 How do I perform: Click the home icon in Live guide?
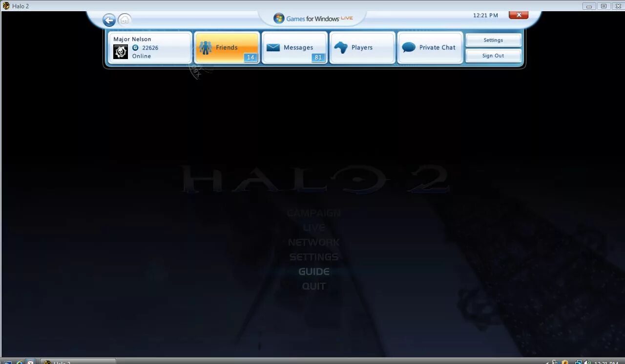pyautogui.click(x=125, y=20)
